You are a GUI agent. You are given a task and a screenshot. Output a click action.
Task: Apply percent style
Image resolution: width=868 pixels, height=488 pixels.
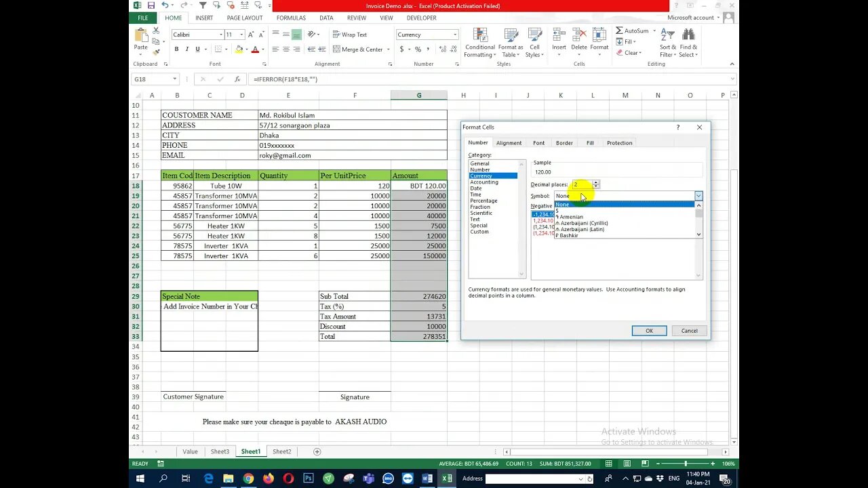coord(418,49)
